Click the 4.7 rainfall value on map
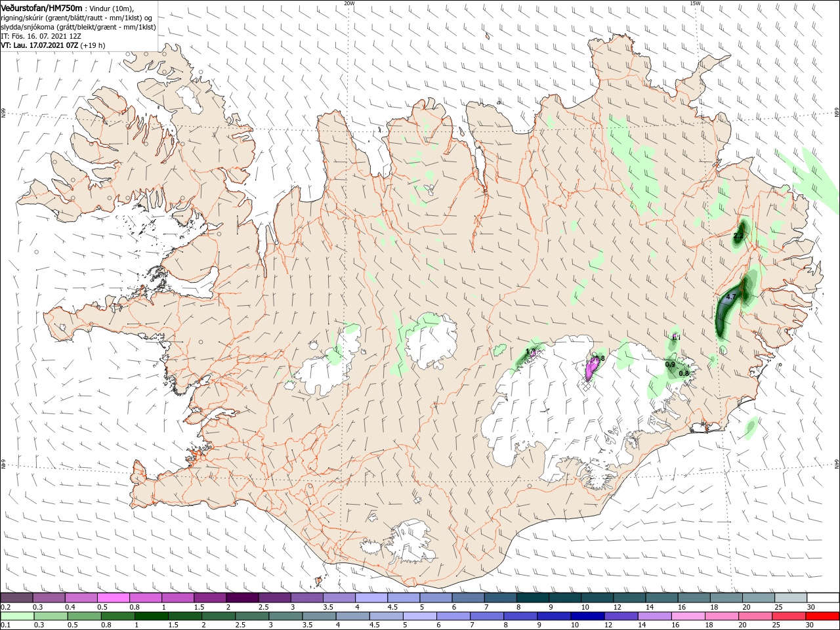The height and width of the screenshot is (630, 840). point(732,297)
